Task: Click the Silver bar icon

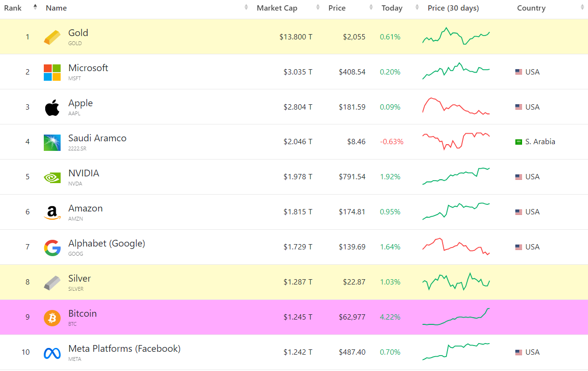Action: 52,283
